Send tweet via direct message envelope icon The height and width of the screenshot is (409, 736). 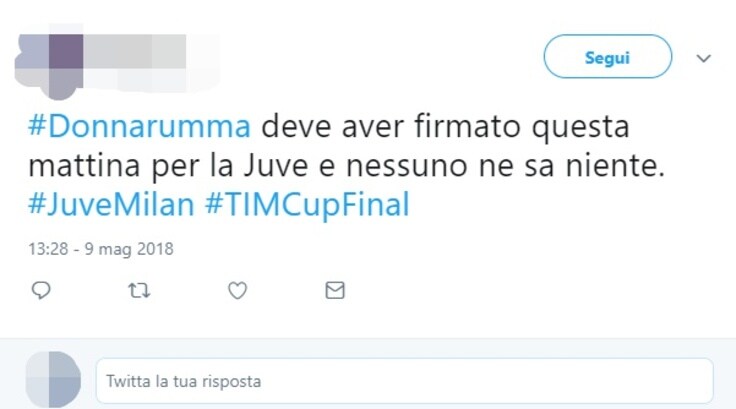pos(335,290)
